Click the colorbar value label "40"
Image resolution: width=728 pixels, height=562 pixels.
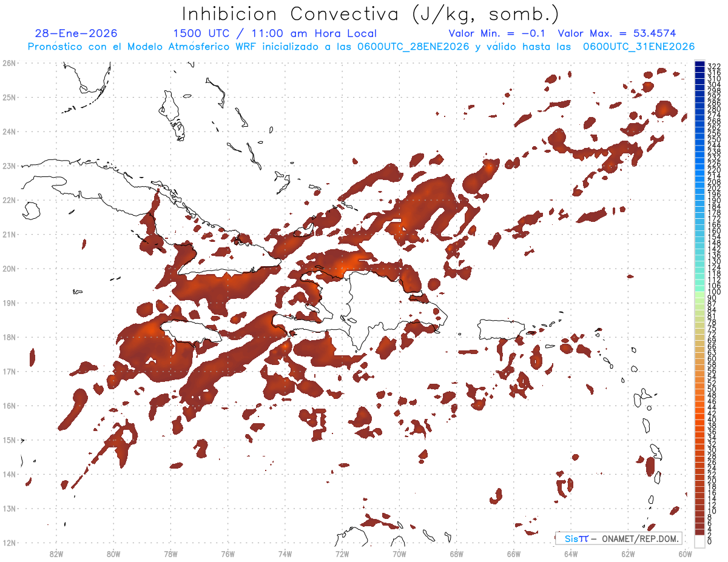coord(712,420)
